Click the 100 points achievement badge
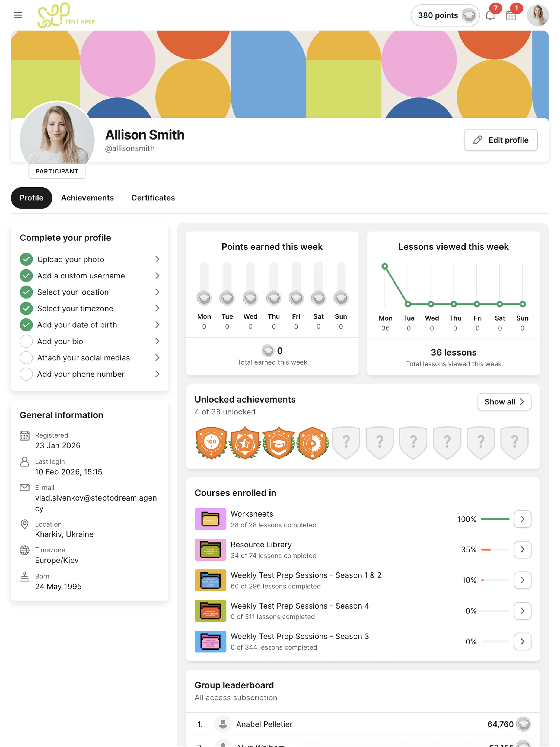The width and height of the screenshot is (560, 747). pyautogui.click(x=211, y=443)
